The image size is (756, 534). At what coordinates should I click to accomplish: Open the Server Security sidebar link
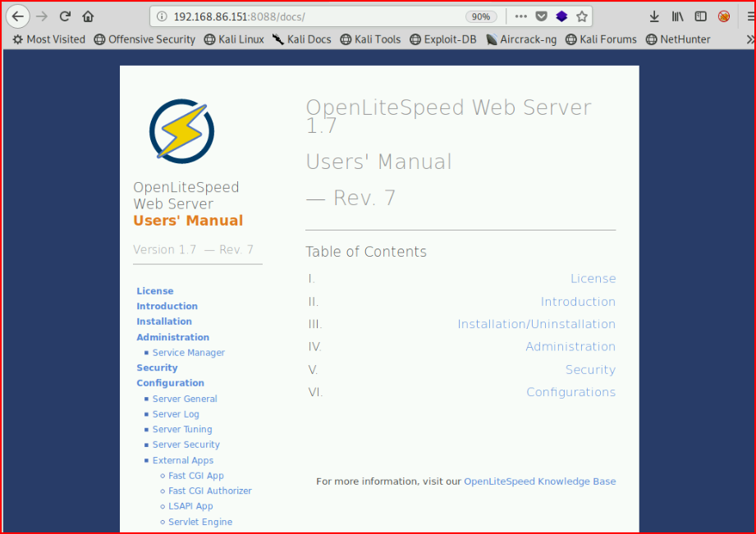(186, 445)
